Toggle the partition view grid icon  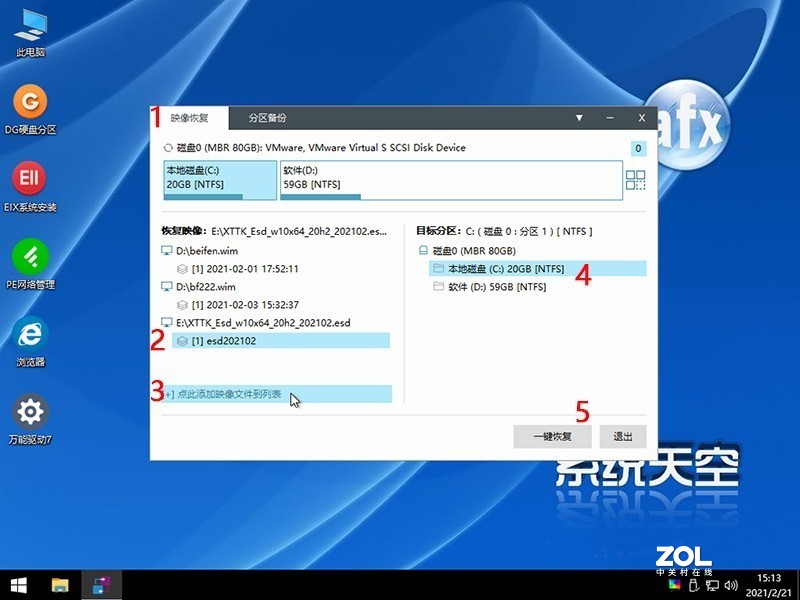click(x=635, y=180)
